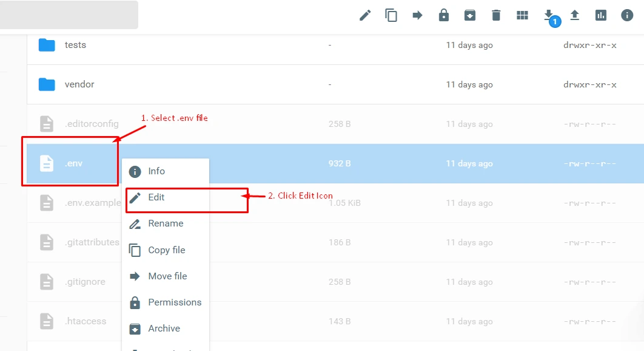Open the vendor folder
The height and width of the screenshot is (351, 644).
(79, 84)
